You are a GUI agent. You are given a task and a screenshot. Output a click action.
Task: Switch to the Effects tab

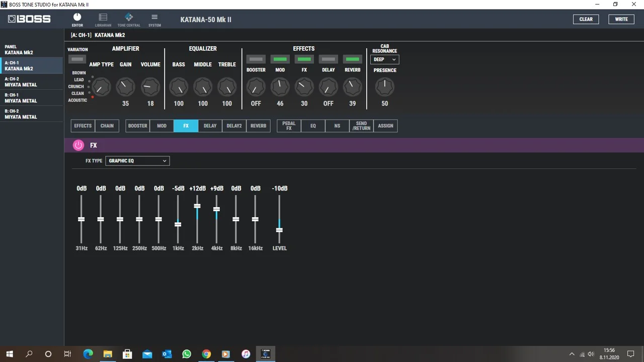(x=83, y=126)
